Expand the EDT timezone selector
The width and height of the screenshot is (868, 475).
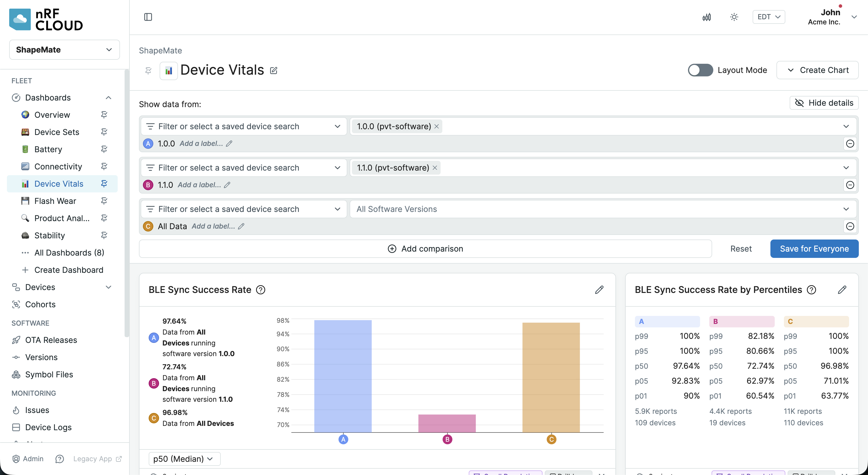click(x=769, y=17)
